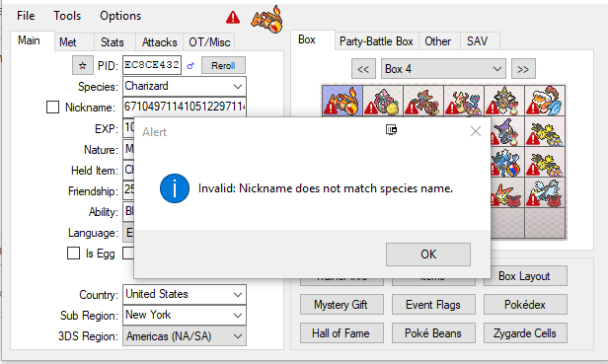The height and width of the screenshot is (364, 608).
Task: Click the Language combo box
Action: pyautogui.click(x=128, y=233)
